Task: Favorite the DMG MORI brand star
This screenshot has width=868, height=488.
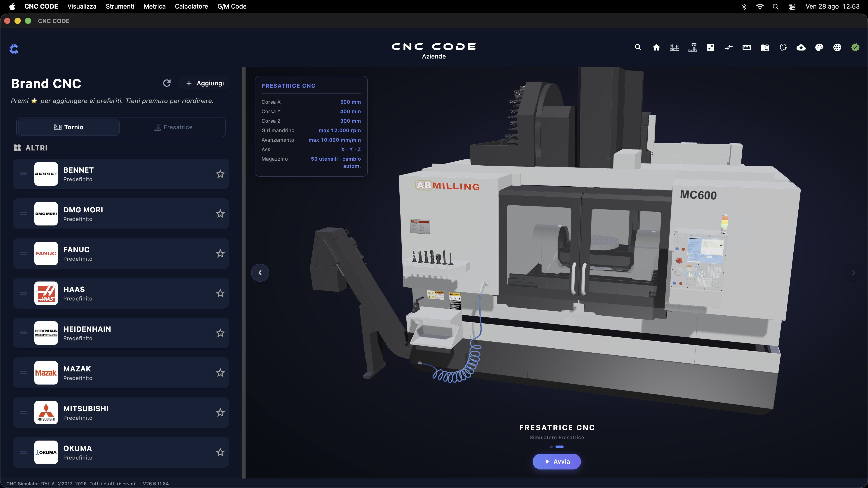Action: pyautogui.click(x=220, y=213)
